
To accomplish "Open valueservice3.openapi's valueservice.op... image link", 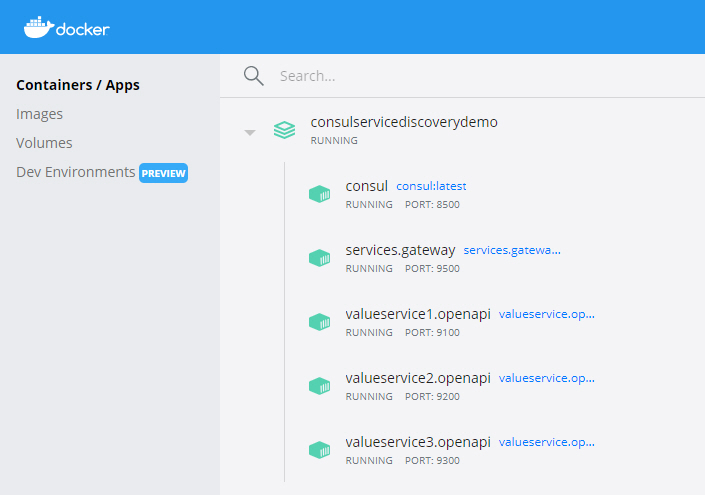I will point(547,442).
